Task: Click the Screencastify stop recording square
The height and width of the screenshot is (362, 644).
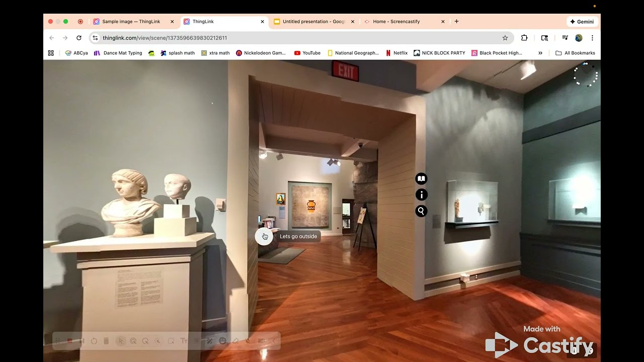Action: click(70, 341)
